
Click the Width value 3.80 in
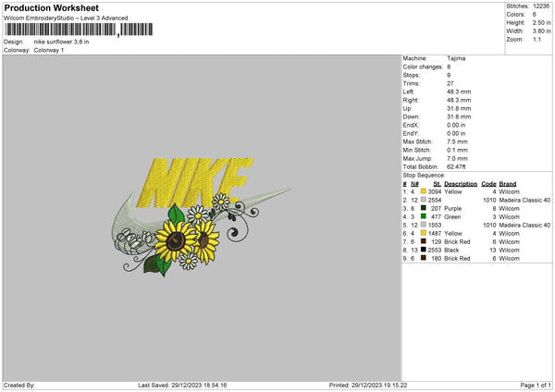click(541, 31)
